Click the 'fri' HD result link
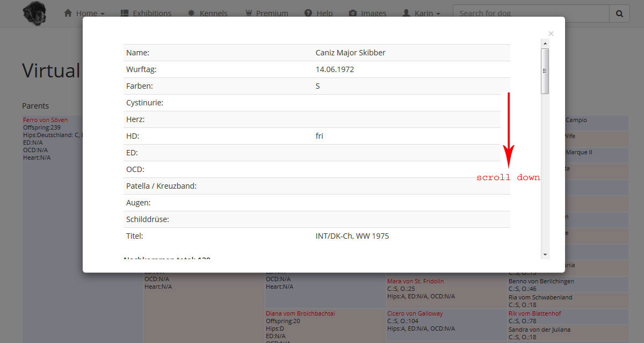The width and height of the screenshot is (644, 343). click(x=319, y=136)
